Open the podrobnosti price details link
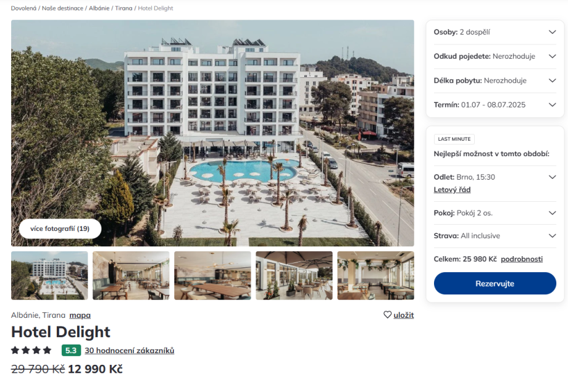Viewport: 568px width, 392px height. tap(522, 259)
